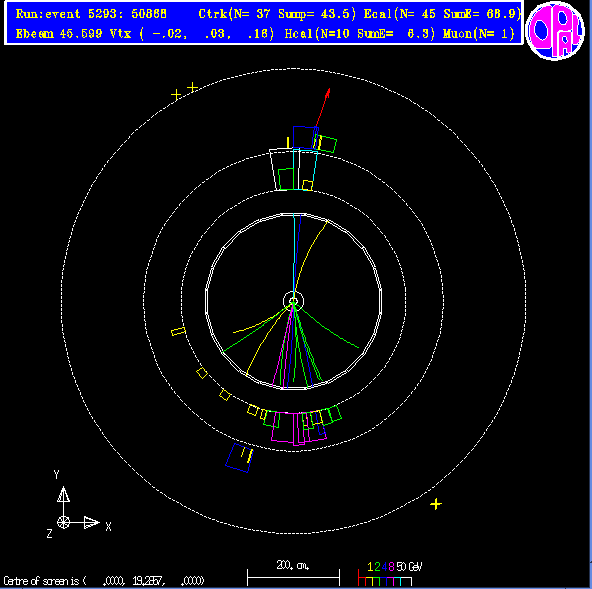Click the yellow 1 in the GeV legend
Image resolution: width=592 pixels, height=589 pixels.
(370, 566)
